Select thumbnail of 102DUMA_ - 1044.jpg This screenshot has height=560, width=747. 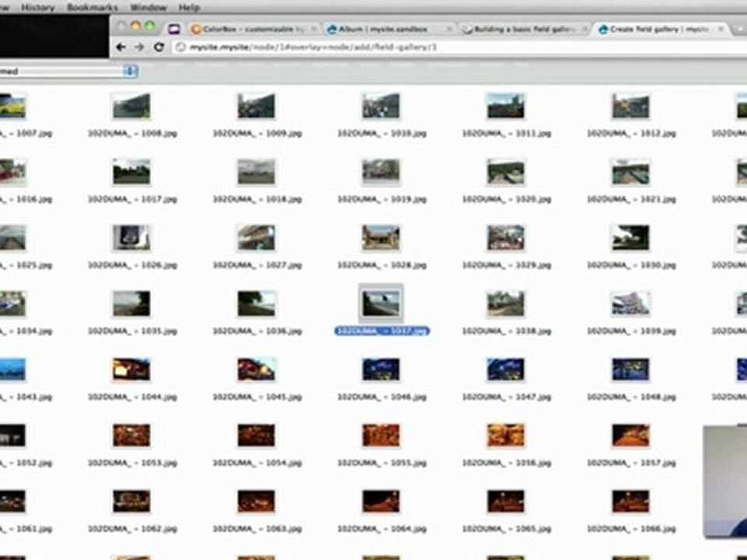(132, 369)
